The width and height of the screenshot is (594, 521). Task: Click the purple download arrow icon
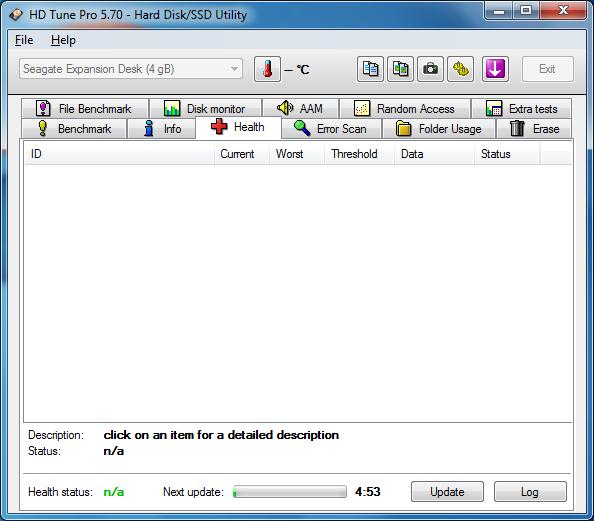495,69
